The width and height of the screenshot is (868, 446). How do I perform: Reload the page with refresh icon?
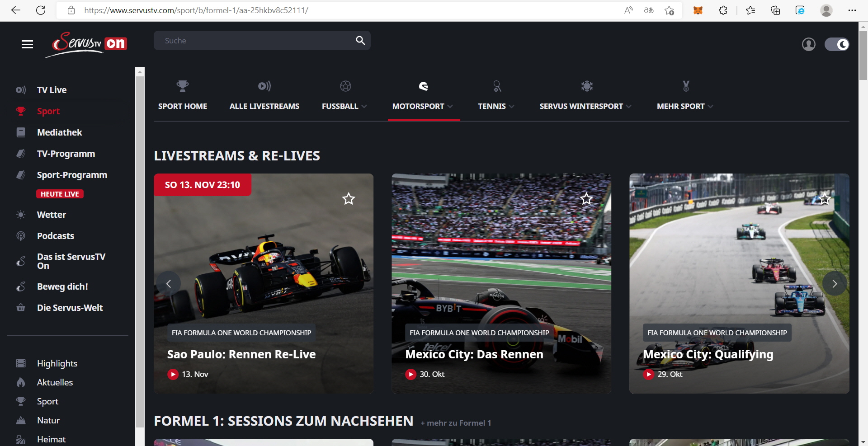click(x=41, y=10)
